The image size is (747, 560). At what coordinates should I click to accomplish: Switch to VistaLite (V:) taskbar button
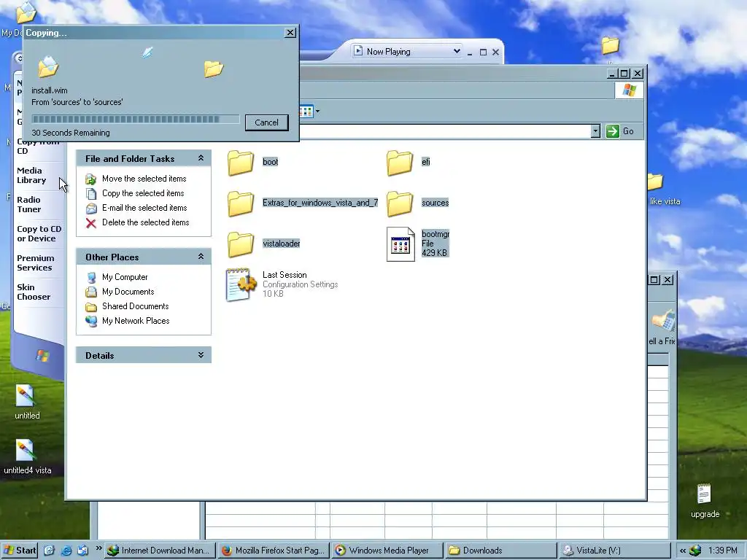pyautogui.click(x=615, y=551)
